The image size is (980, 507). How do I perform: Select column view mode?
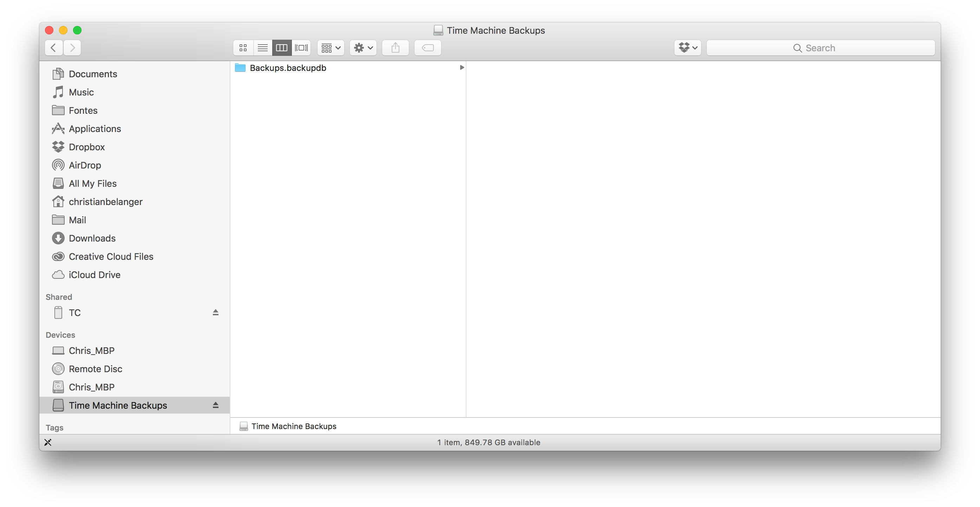282,48
